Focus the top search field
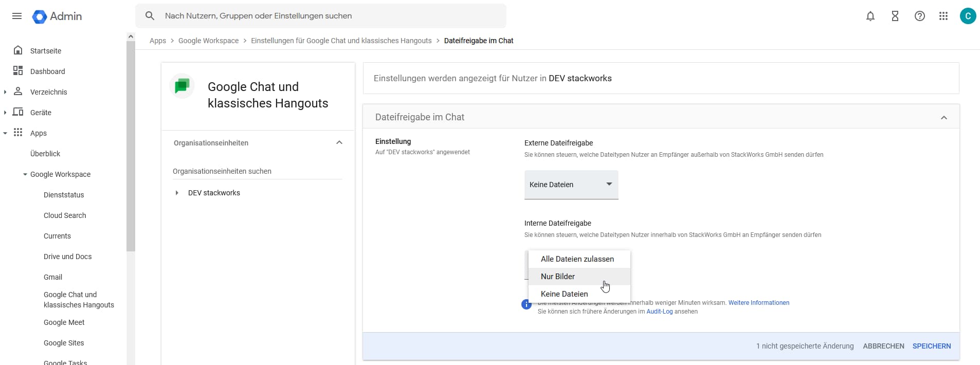Image resolution: width=980 pixels, height=365 pixels. click(321, 16)
